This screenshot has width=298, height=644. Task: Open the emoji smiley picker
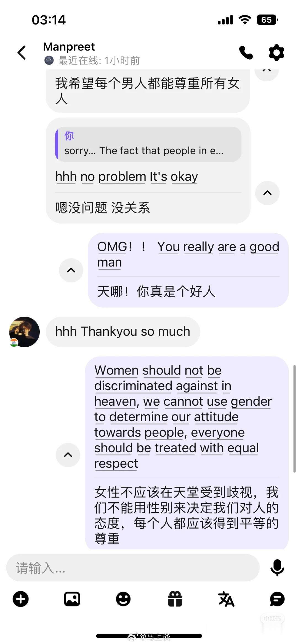pos(123,599)
